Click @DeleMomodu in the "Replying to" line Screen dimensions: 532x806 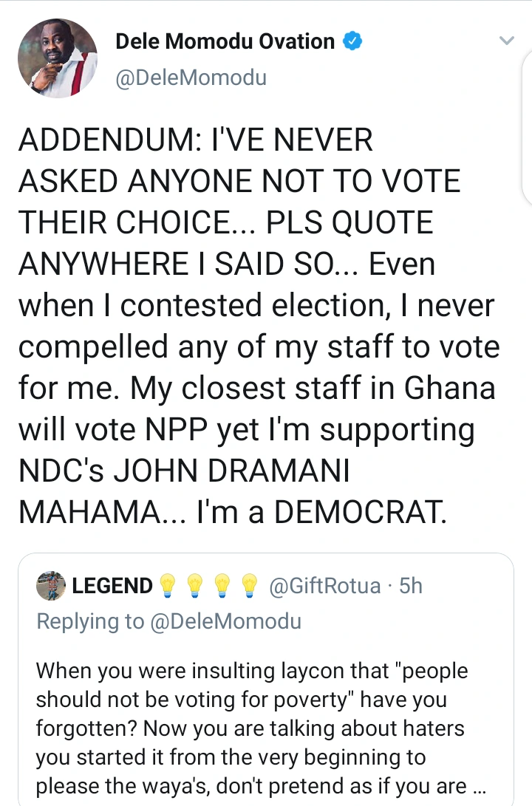pyautogui.click(x=225, y=621)
